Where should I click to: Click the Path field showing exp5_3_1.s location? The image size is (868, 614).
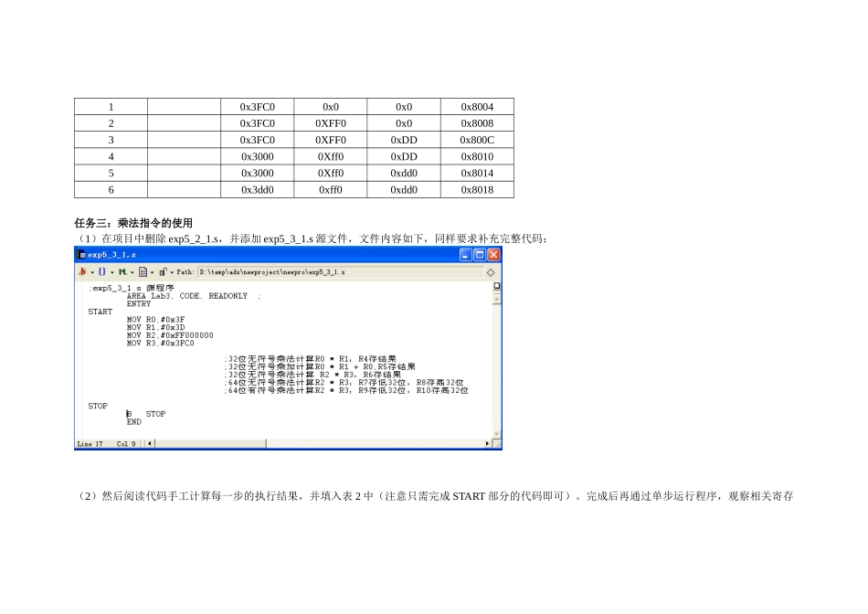point(340,272)
